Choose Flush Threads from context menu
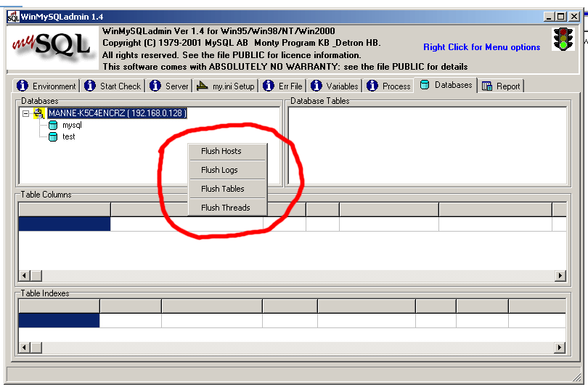Image resolution: width=588 pixels, height=387 pixels. [228, 208]
